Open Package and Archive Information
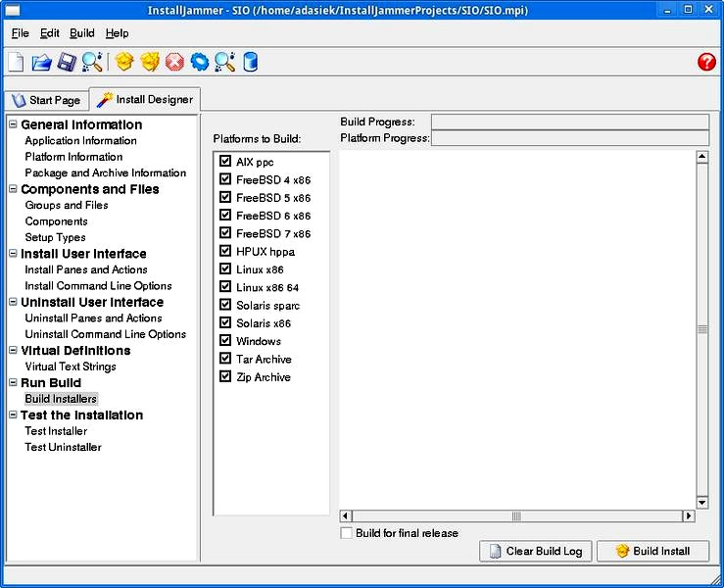 (106, 172)
